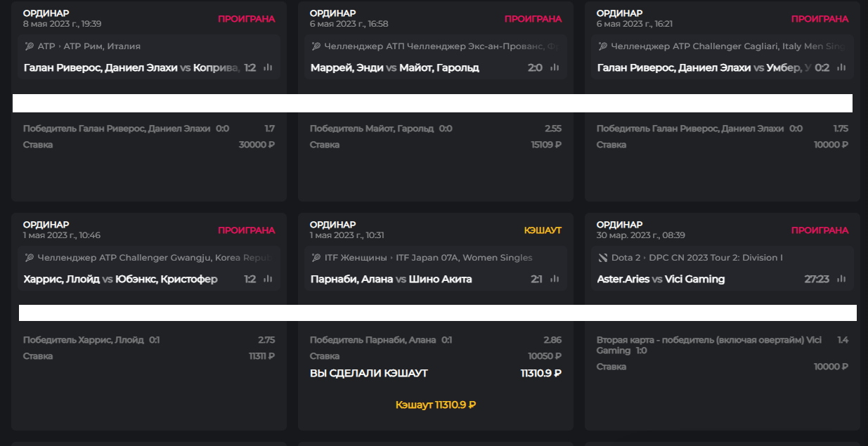Click tennis icon beside Challenger Gwangju league
This screenshot has width=868, height=446.
(29, 258)
